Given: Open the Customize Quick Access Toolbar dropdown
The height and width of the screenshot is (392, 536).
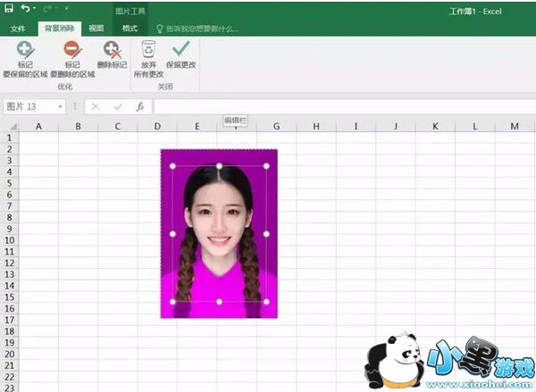Looking at the screenshot, I should point(67,9).
